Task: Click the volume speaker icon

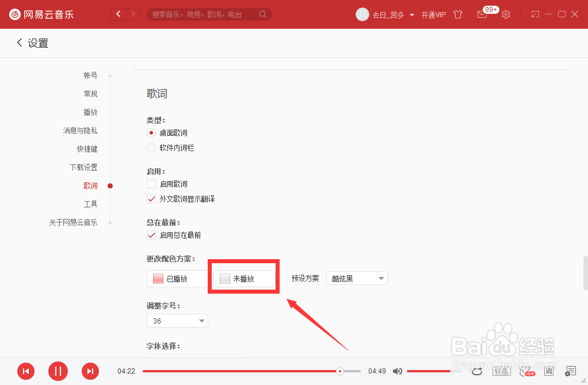Action: click(x=398, y=371)
